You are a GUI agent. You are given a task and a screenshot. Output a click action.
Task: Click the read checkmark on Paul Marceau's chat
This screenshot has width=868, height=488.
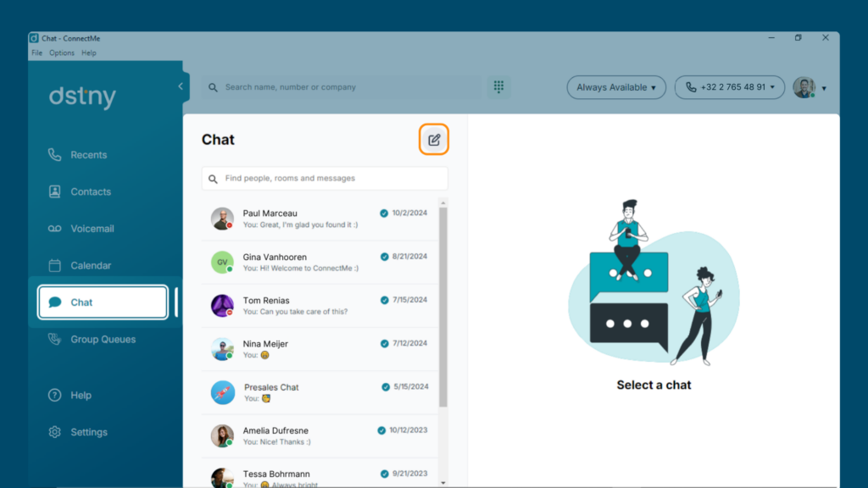pyautogui.click(x=384, y=213)
